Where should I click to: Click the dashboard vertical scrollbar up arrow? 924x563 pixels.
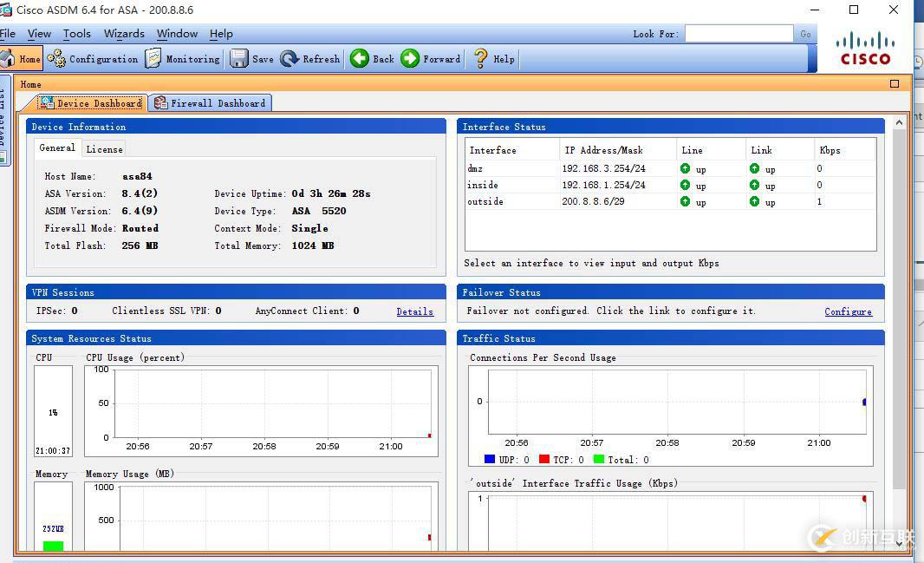click(899, 123)
